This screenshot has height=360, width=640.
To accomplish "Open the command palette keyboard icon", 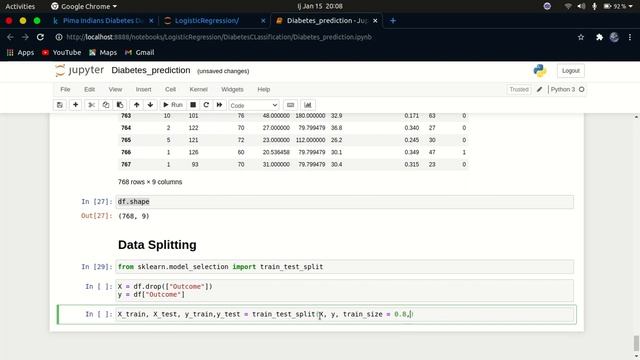I will [290, 105].
